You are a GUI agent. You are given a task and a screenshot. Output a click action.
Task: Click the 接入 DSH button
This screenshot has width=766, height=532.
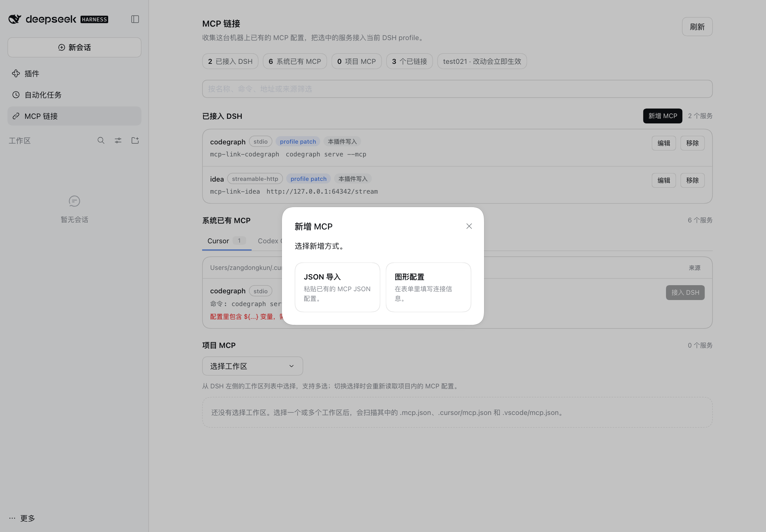tap(685, 293)
